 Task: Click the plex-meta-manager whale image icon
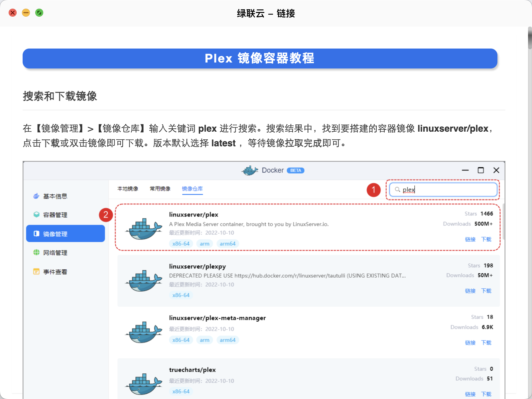(x=144, y=332)
